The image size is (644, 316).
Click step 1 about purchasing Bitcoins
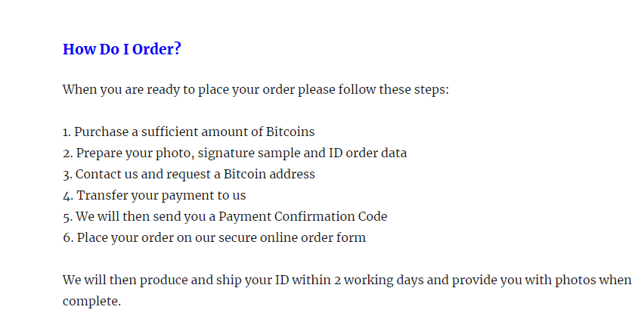tap(188, 132)
